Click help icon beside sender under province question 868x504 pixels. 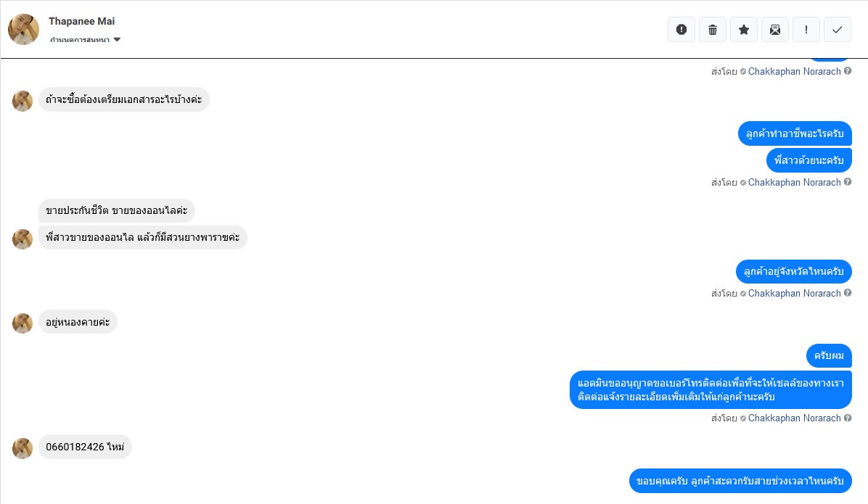click(848, 293)
